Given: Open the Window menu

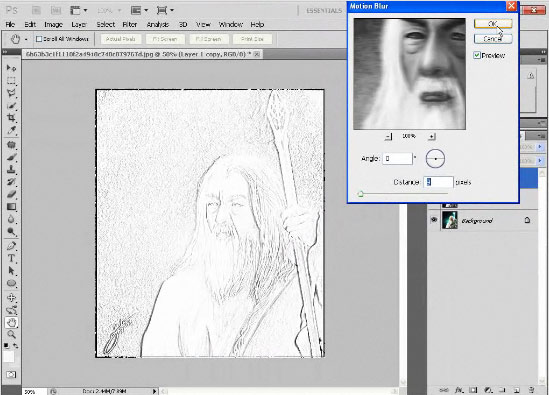Looking at the screenshot, I should point(231,24).
